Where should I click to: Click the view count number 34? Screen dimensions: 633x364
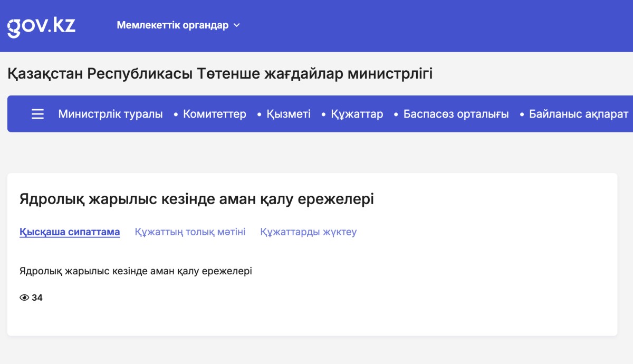click(37, 298)
